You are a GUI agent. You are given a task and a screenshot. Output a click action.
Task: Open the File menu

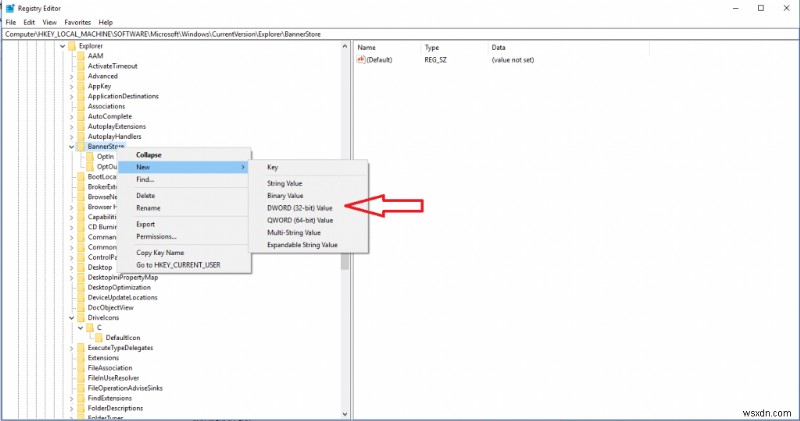[x=11, y=22]
